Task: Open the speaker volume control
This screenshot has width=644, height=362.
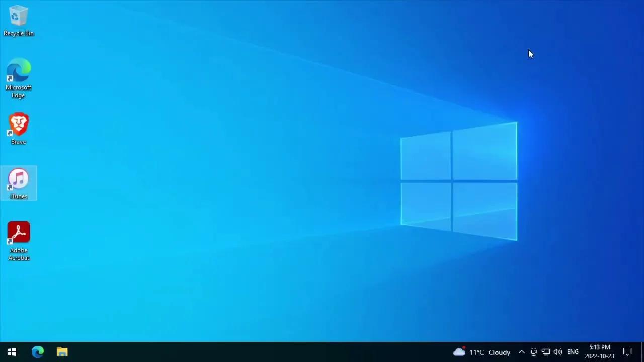Action: point(557,352)
